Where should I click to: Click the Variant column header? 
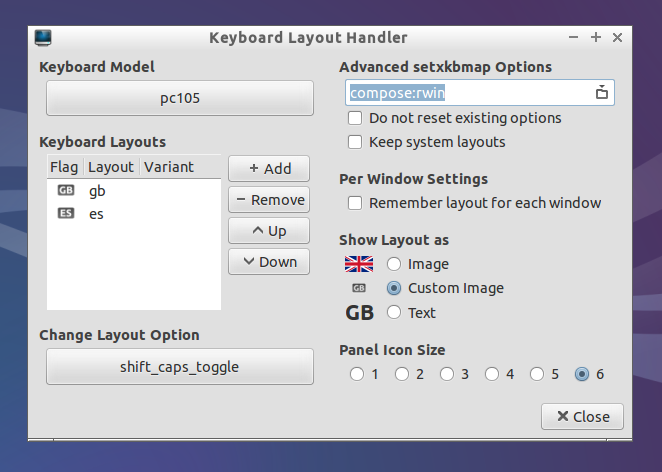click(x=168, y=166)
